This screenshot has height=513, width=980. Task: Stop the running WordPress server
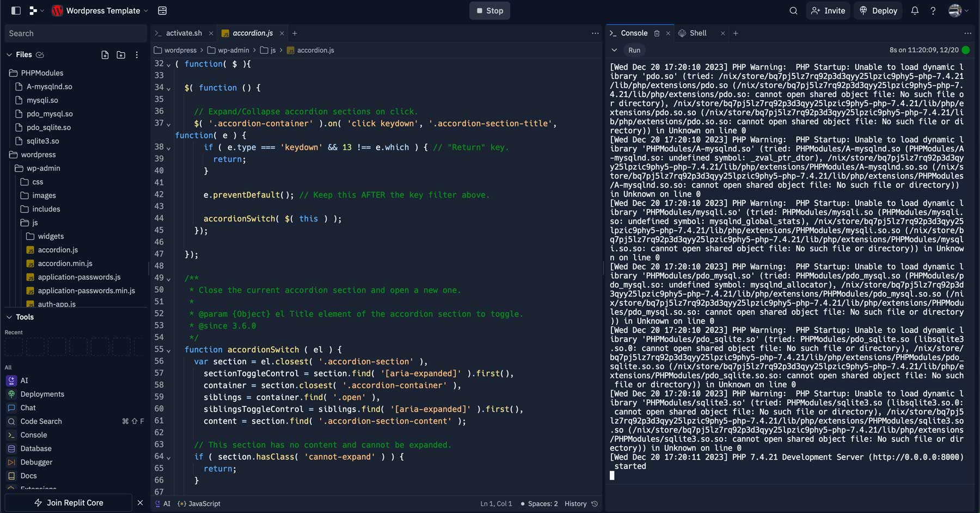pos(489,10)
